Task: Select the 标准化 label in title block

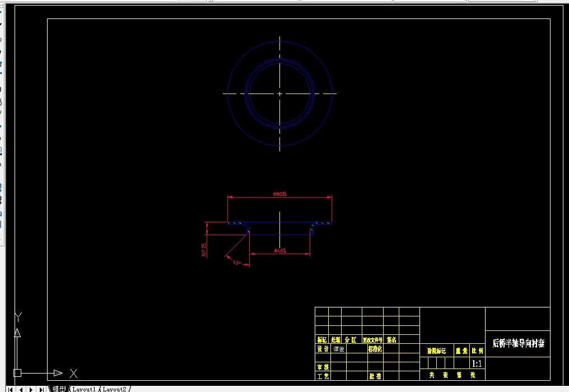Action: coord(375,348)
